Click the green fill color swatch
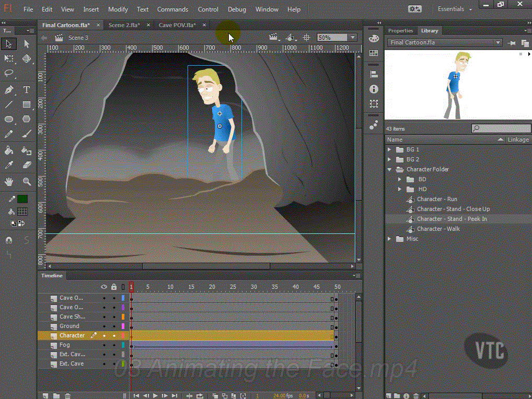Image resolution: width=532 pixels, height=399 pixels. (x=22, y=199)
